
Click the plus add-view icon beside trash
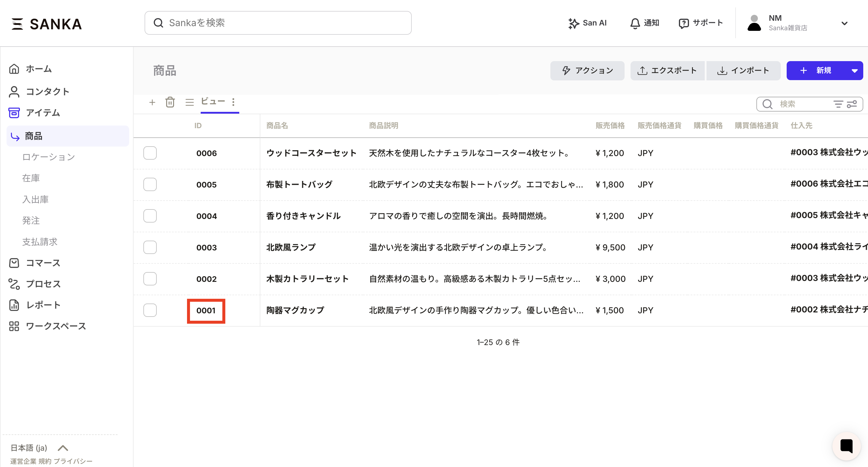[x=152, y=102]
